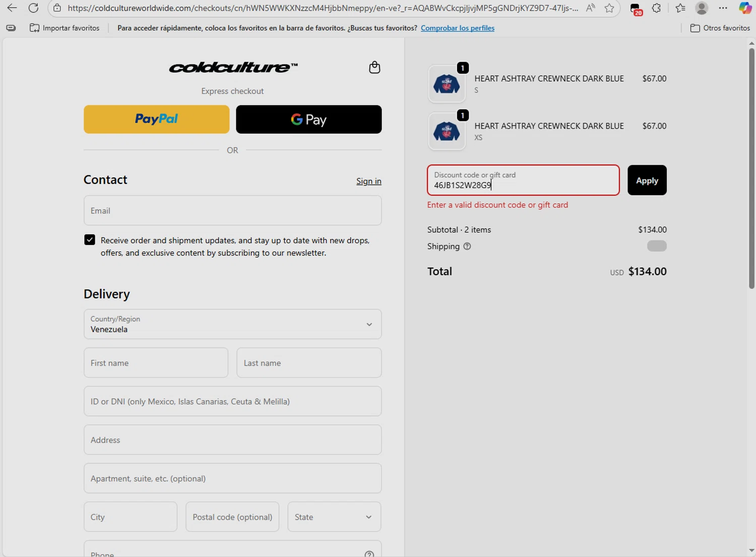The image size is (756, 557).
Task: Open Read aloud icon in address bar
Action: [590, 8]
